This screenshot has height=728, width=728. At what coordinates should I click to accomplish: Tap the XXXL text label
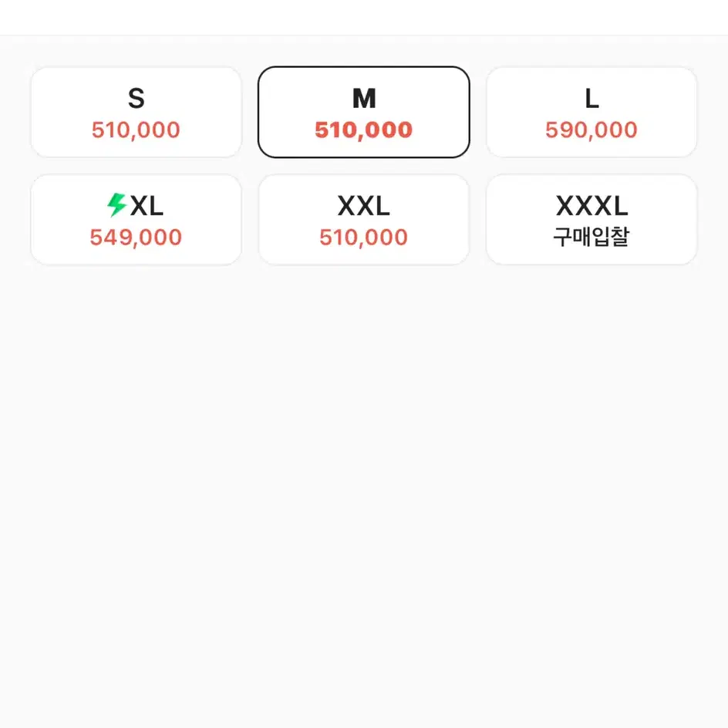(592, 206)
